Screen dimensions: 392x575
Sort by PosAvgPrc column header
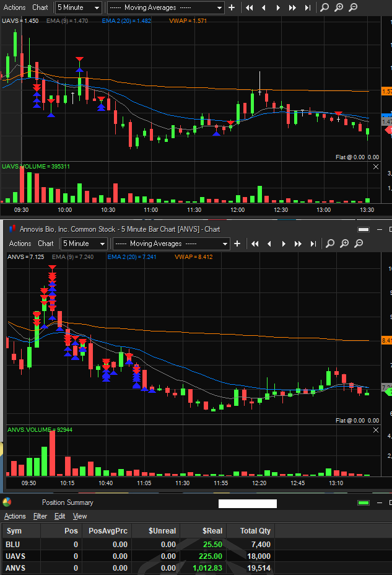click(x=107, y=531)
